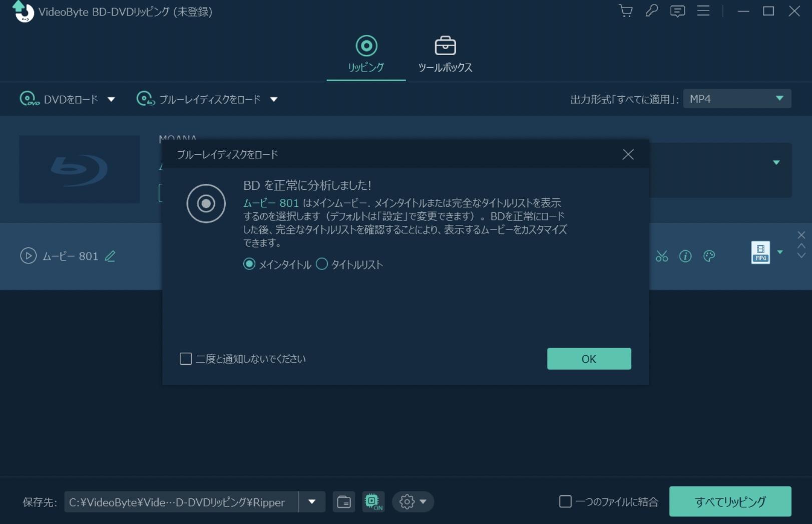Click OK in the dialog
Image resolution: width=812 pixels, height=524 pixels.
tap(589, 359)
